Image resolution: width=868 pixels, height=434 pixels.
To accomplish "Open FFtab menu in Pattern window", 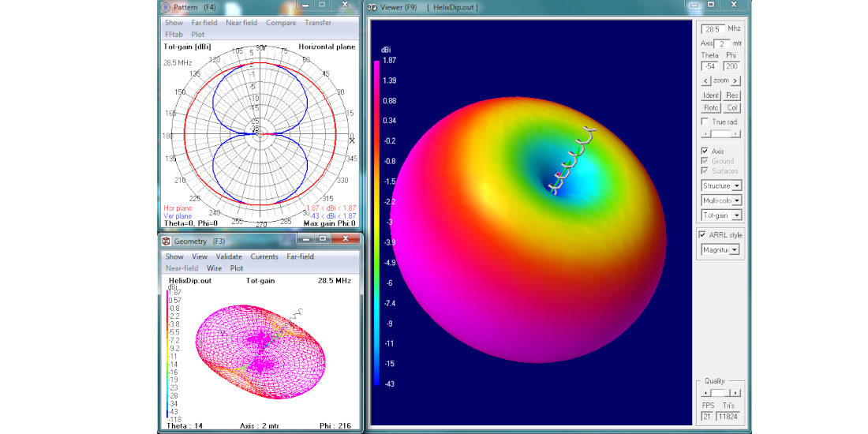I will pyautogui.click(x=174, y=34).
